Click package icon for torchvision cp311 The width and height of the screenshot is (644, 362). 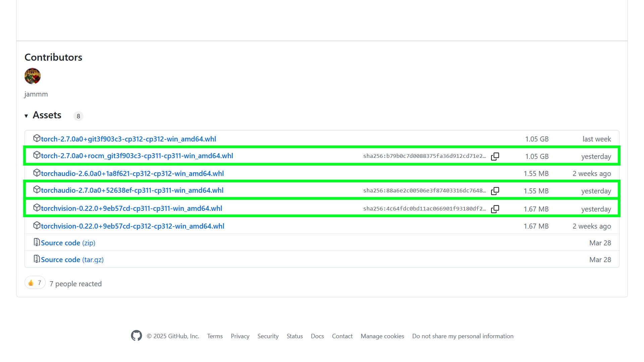point(37,207)
